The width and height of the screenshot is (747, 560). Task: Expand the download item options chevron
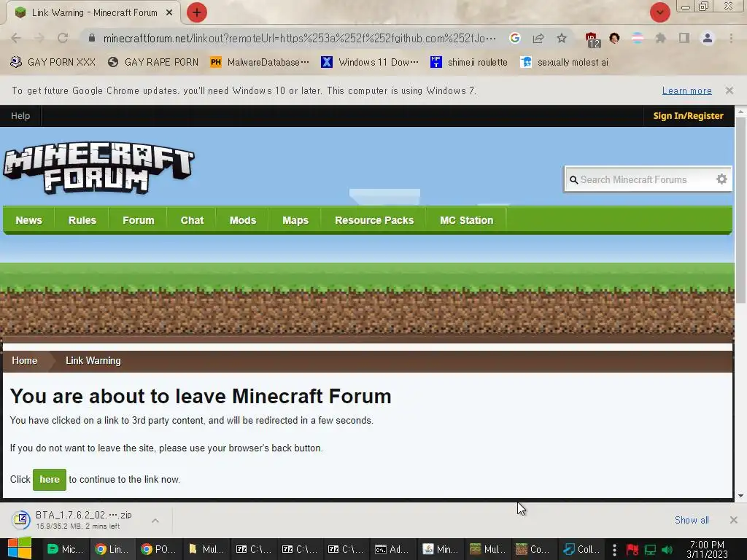coord(155,521)
